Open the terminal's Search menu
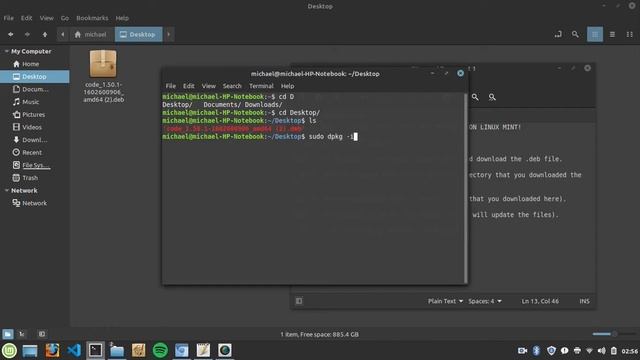The image size is (640, 360). coord(232,86)
